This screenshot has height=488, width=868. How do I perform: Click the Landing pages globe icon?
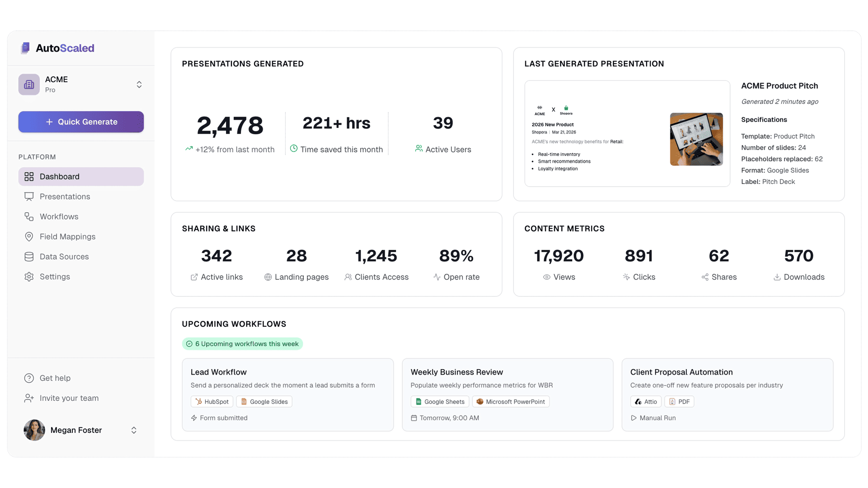click(x=268, y=277)
